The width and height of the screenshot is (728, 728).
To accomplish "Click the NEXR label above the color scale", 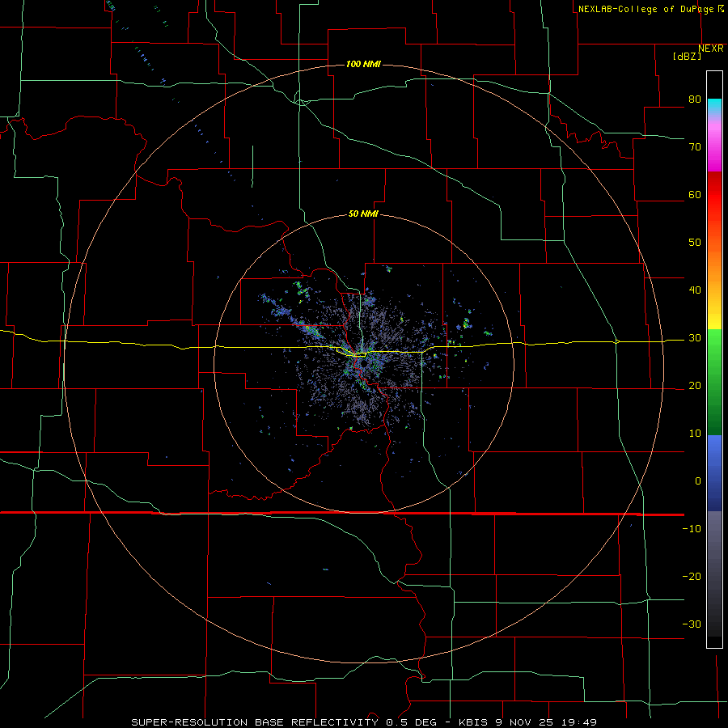I will 711,49.
